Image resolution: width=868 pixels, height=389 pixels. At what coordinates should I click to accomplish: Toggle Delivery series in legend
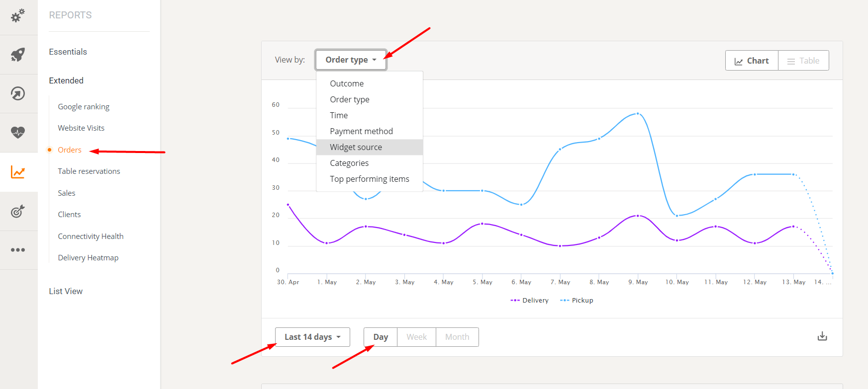pos(529,300)
